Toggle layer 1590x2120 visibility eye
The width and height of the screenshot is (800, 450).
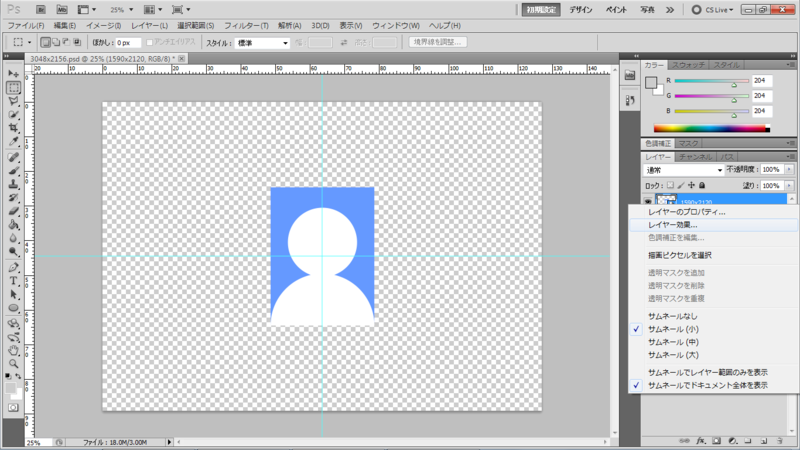click(648, 201)
